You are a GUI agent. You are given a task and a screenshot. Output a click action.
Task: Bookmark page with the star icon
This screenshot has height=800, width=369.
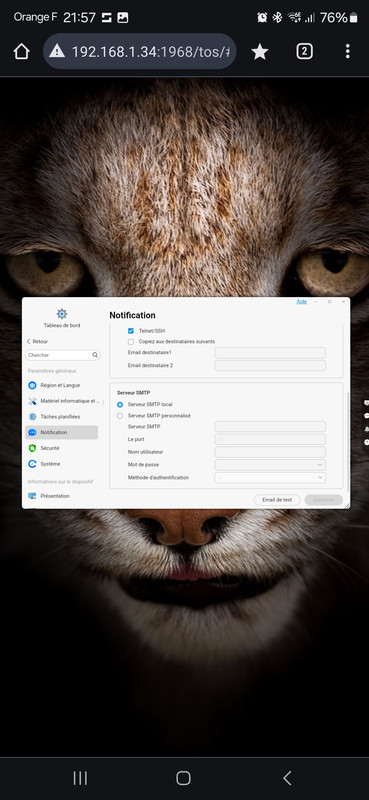click(x=260, y=51)
